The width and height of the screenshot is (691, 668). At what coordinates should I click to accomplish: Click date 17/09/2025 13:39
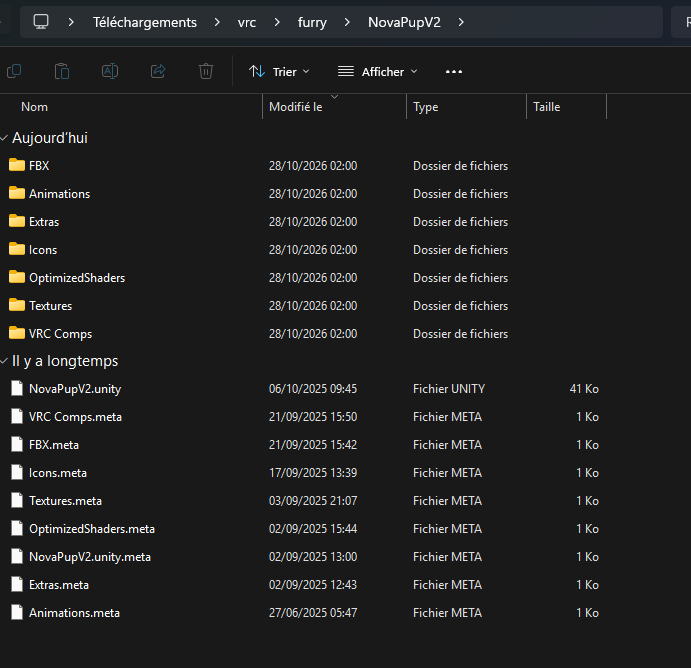[x=313, y=472]
